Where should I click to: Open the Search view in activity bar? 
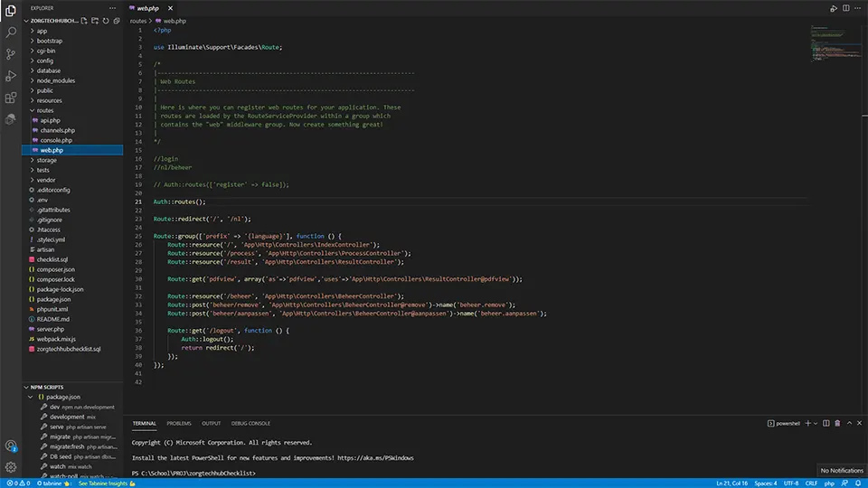pyautogui.click(x=11, y=33)
